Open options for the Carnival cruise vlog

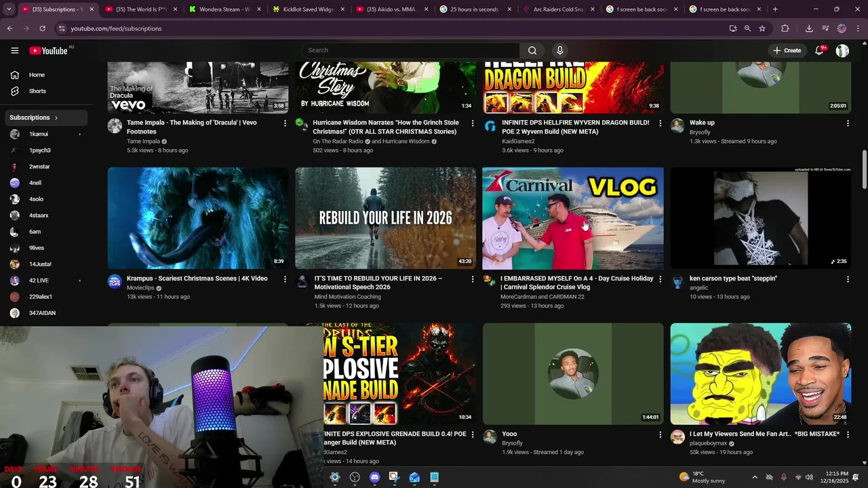[660, 279]
